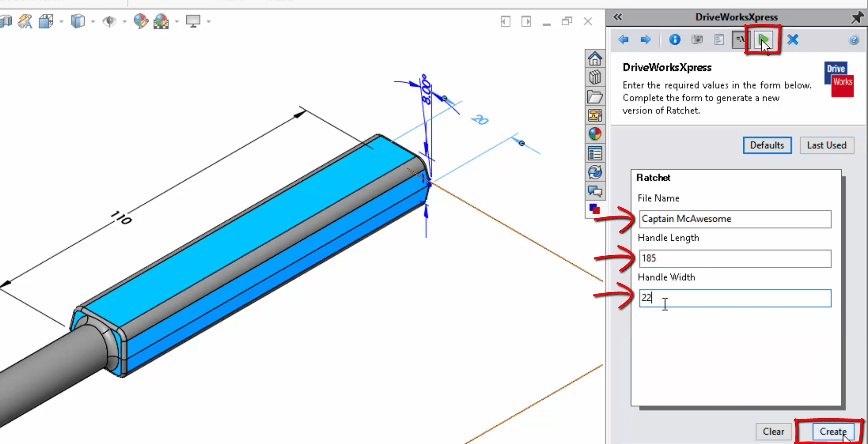Click the Handle Length input field

point(735,258)
